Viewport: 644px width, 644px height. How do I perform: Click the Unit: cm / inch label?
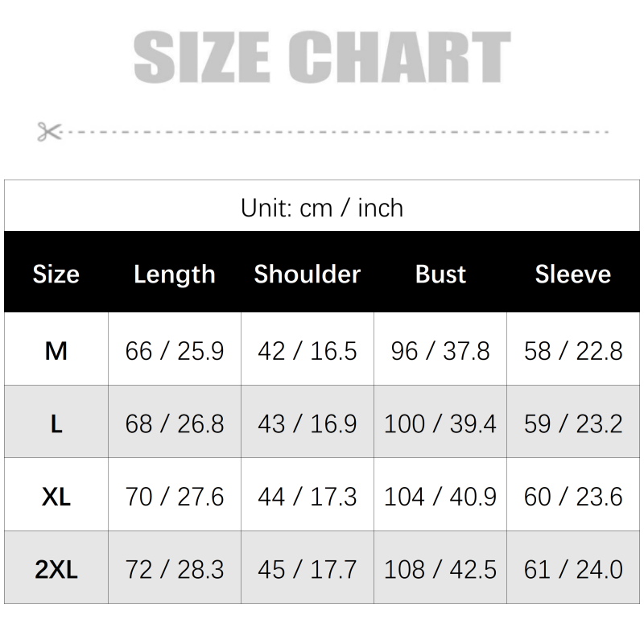tap(322, 208)
